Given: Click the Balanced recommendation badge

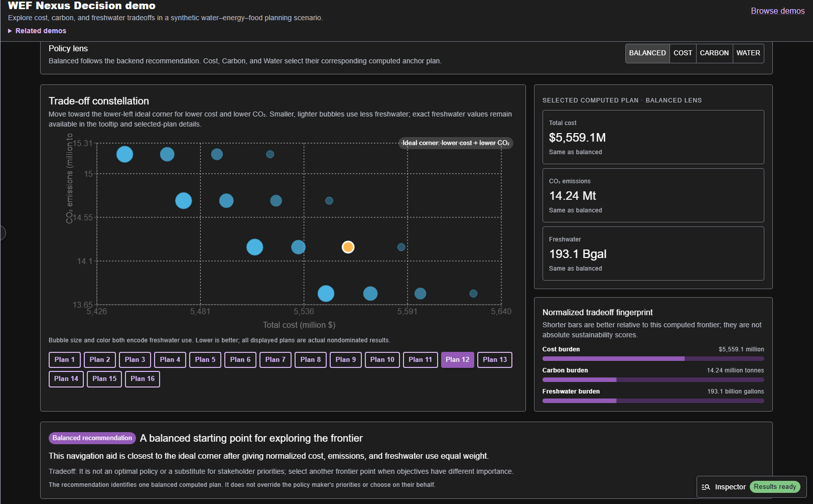Looking at the screenshot, I should click(x=92, y=438).
